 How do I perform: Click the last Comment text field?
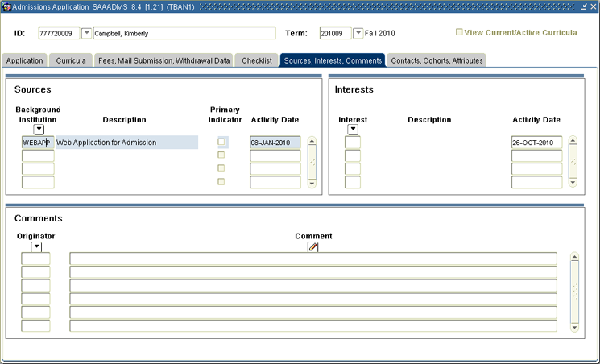tap(313, 325)
